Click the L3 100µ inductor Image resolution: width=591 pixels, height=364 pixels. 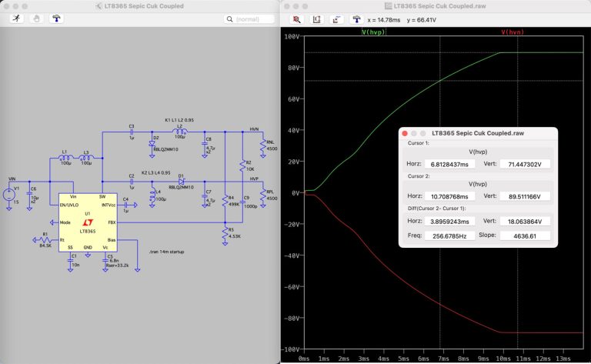pyautogui.click(x=87, y=158)
